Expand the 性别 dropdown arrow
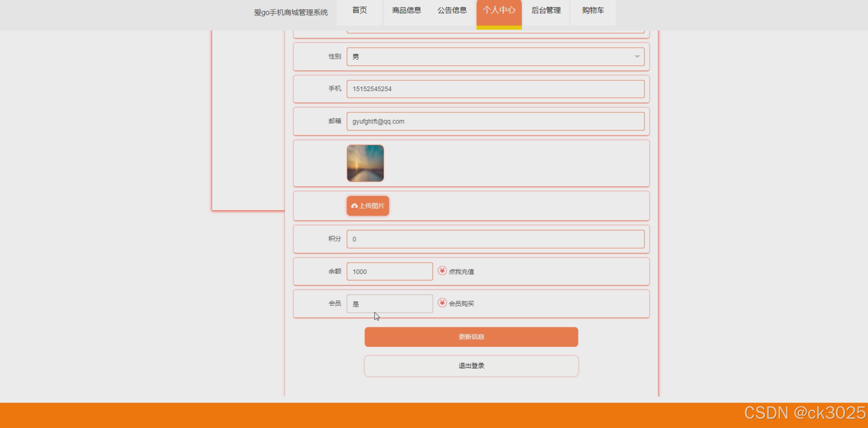 pyautogui.click(x=637, y=57)
